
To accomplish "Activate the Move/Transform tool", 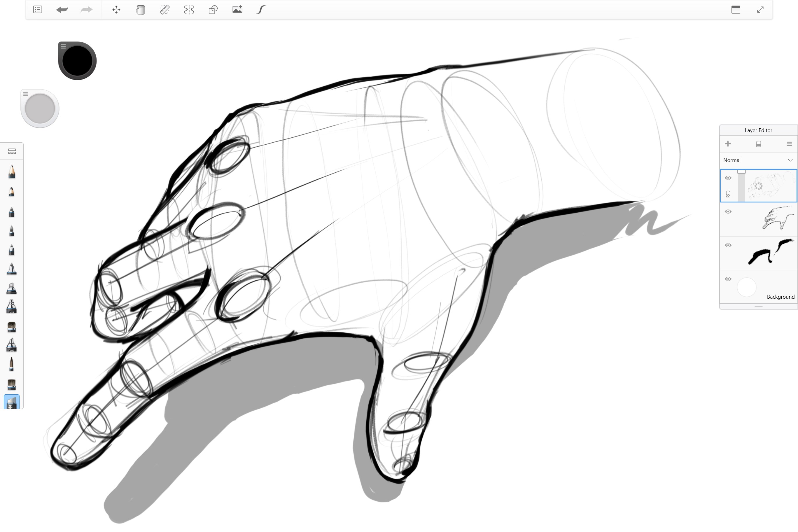I will coord(116,10).
